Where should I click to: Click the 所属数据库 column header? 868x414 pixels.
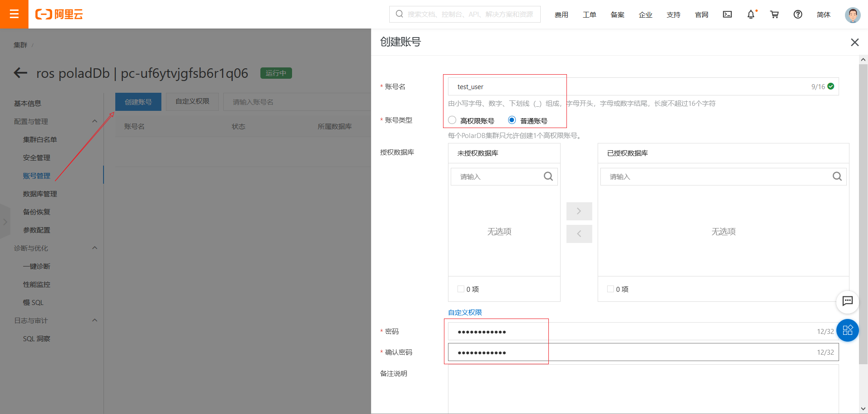tap(335, 126)
